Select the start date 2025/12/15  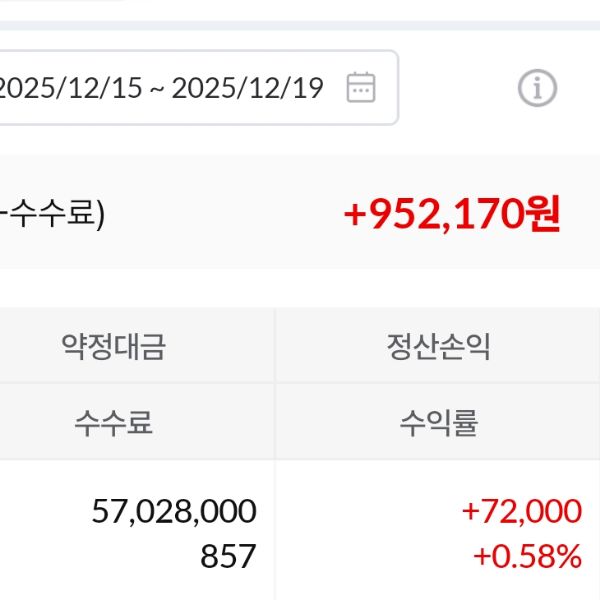tap(68, 88)
